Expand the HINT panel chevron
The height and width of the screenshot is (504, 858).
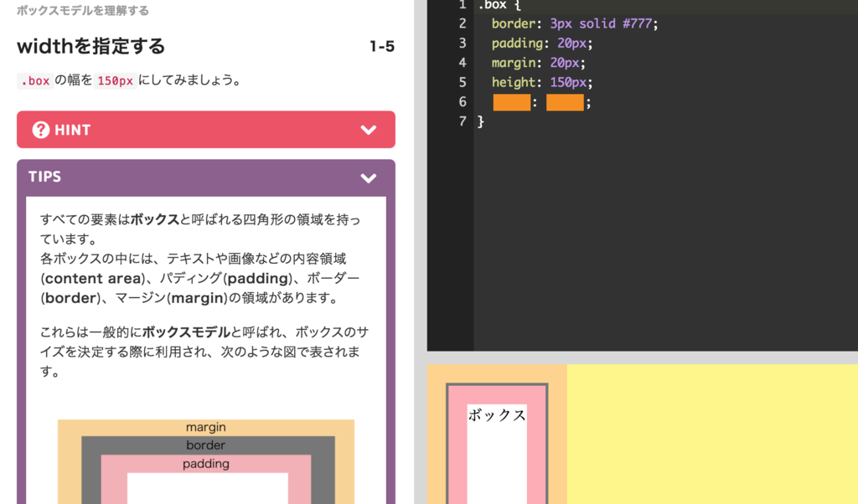[x=369, y=130]
